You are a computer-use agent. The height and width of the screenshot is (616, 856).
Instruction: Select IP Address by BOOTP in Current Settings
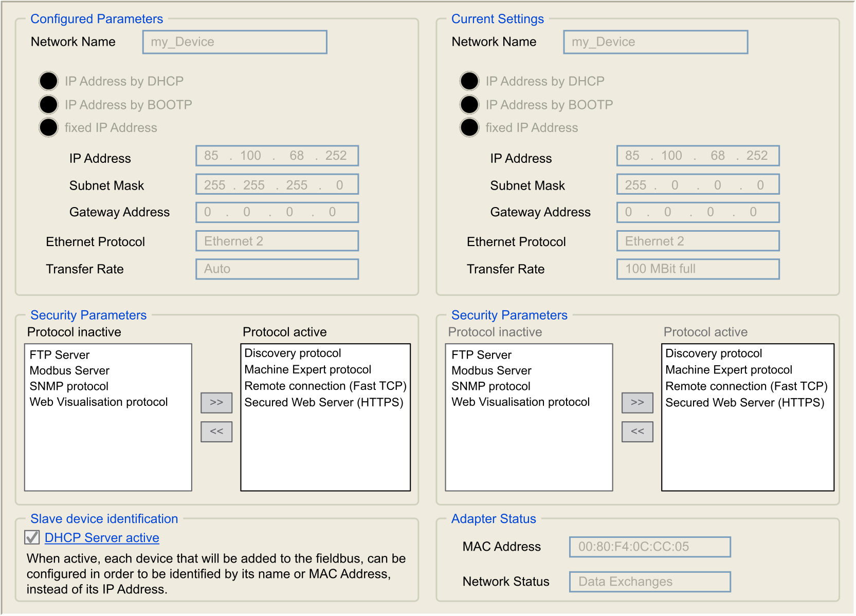click(x=469, y=104)
